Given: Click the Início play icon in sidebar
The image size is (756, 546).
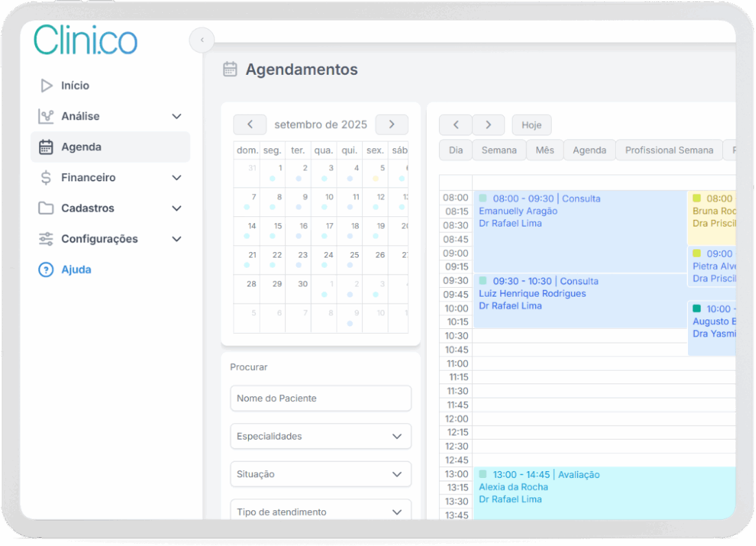Looking at the screenshot, I should [46, 86].
